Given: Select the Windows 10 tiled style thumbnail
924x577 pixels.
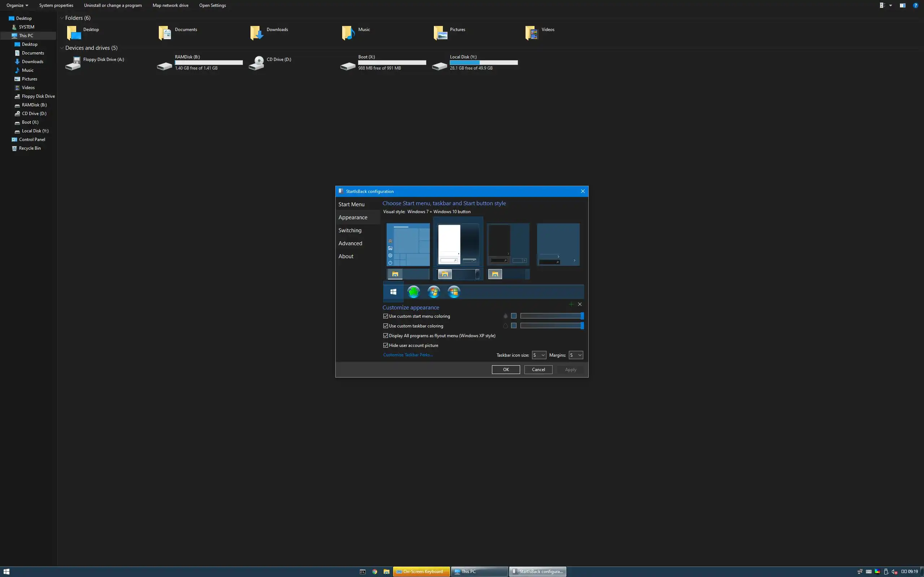Looking at the screenshot, I should point(408,245).
